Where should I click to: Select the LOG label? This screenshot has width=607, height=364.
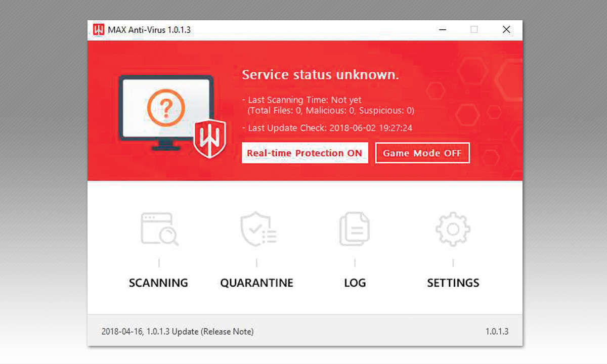[355, 283]
